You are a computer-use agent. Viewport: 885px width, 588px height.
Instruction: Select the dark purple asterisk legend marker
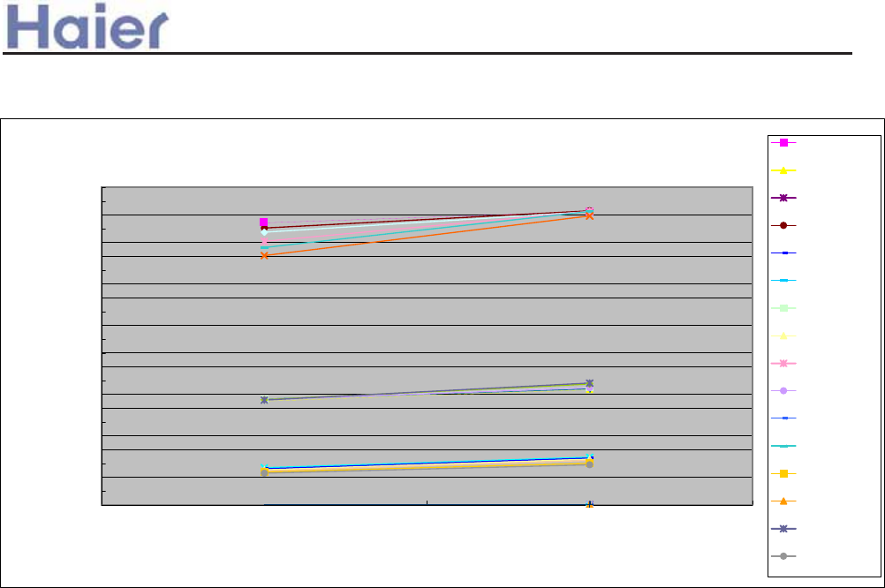click(783, 198)
